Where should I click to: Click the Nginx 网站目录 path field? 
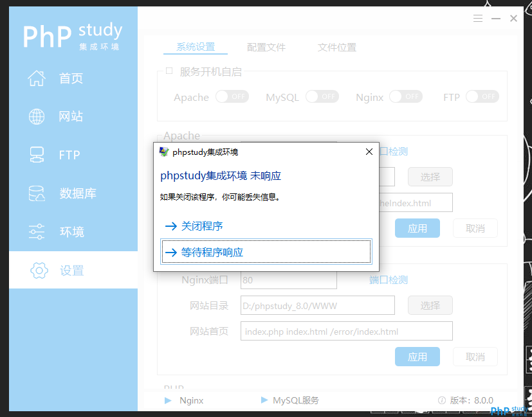click(x=318, y=305)
